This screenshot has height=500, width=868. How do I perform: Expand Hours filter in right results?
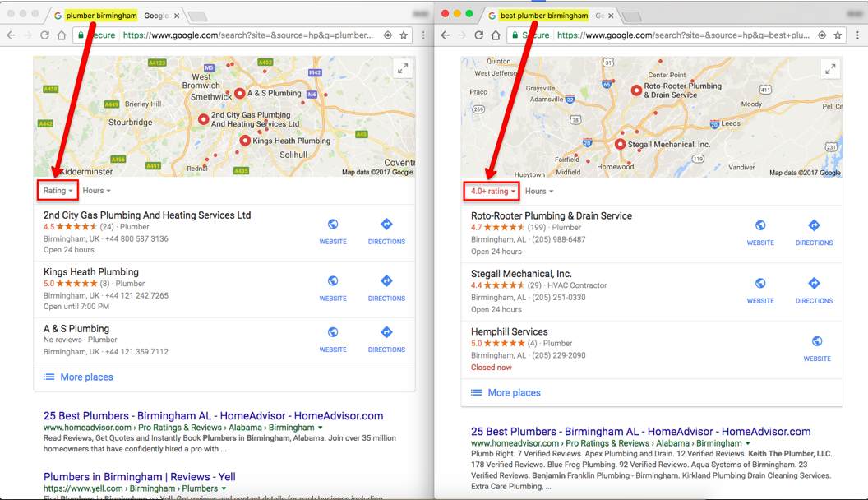[x=538, y=191]
